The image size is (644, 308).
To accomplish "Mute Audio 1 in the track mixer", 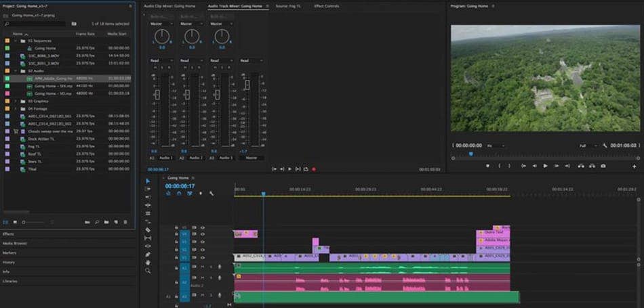I will 157,67.
